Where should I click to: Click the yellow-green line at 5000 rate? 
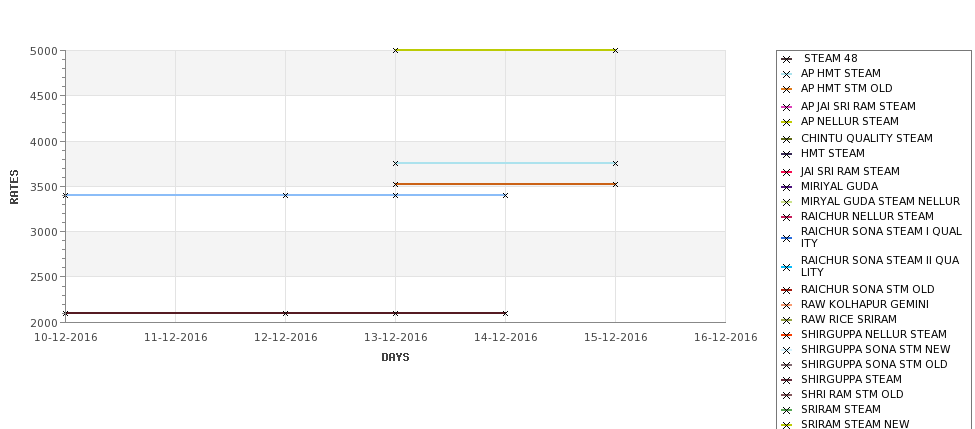click(506, 50)
